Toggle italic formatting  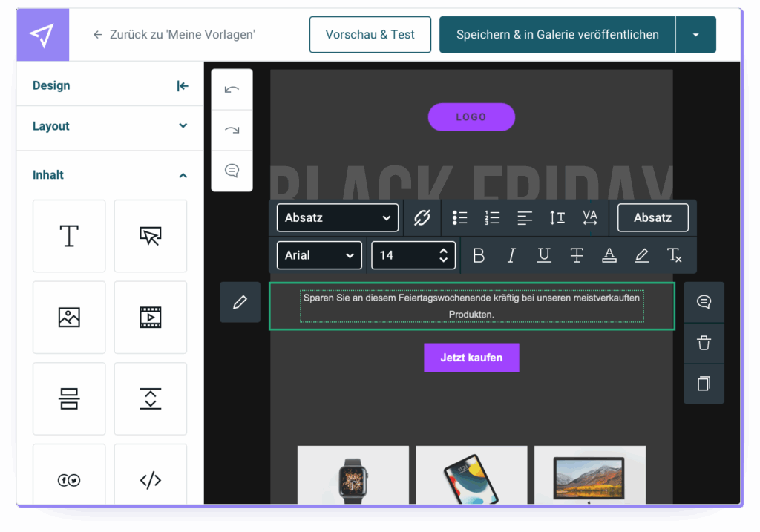tap(511, 255)
